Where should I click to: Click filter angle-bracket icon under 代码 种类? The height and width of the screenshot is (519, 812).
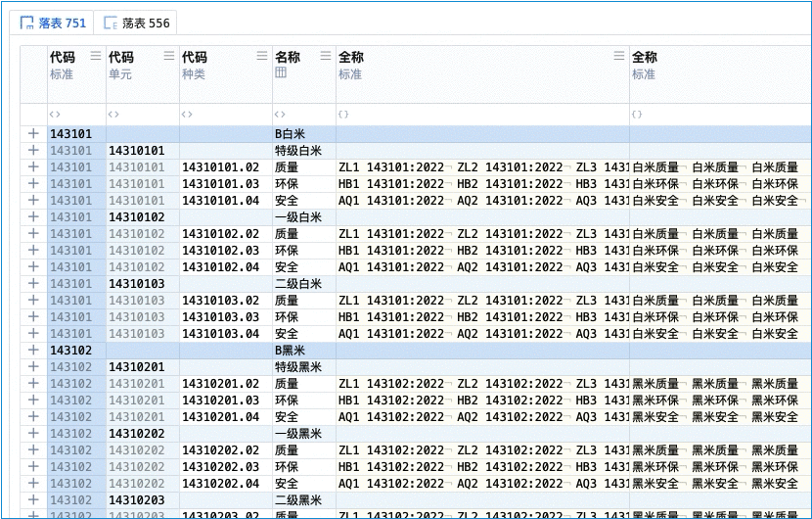click(x=188, y=115)
